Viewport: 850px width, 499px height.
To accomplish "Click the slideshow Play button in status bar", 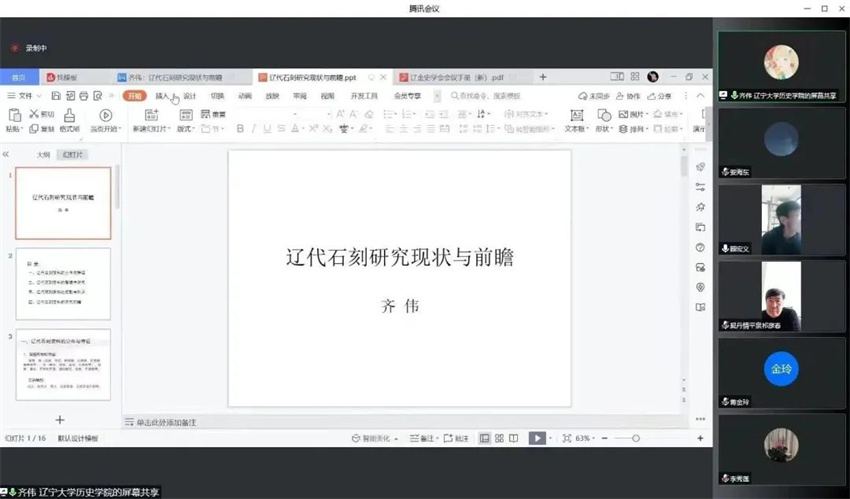I will click(x=537, y=438).
